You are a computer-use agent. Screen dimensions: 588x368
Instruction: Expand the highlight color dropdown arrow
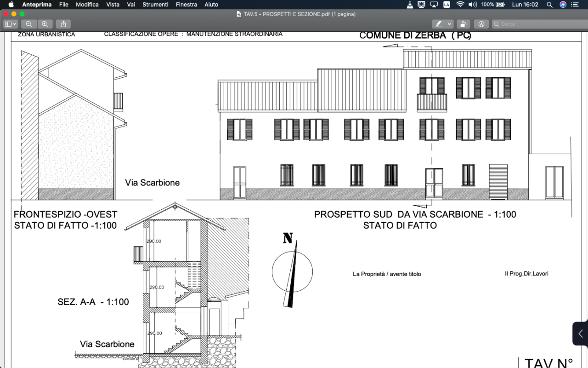pyautogui.click(x=449, y=24)
